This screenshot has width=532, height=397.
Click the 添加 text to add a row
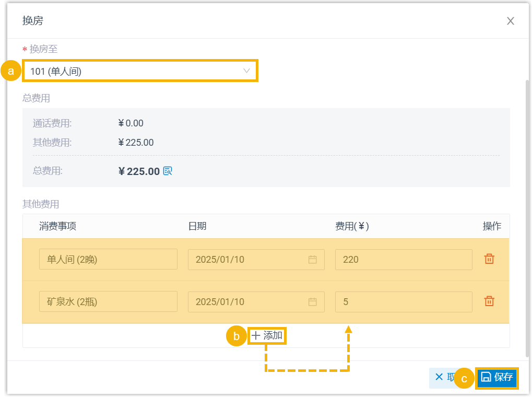pos(273,336)
